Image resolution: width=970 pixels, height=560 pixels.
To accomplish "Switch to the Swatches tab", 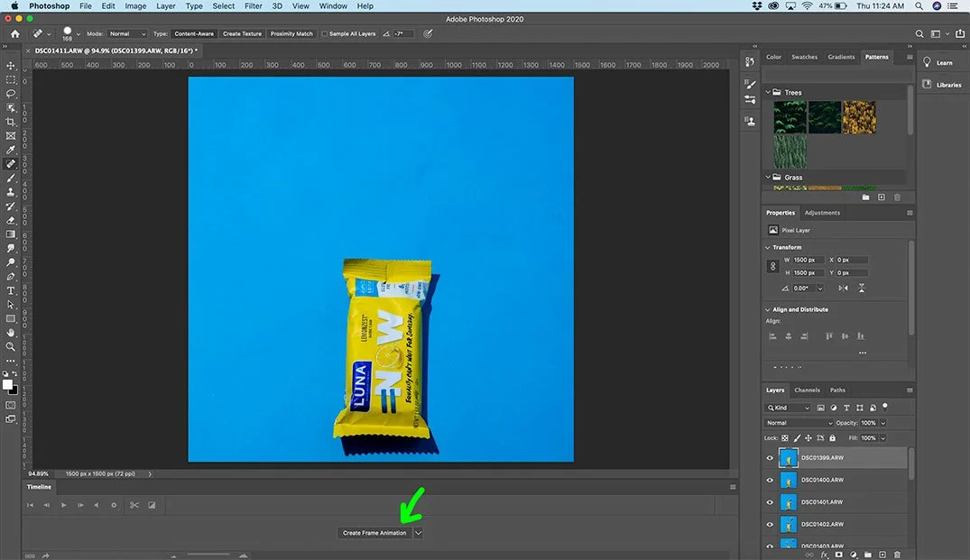I will [x=804, y=57].
